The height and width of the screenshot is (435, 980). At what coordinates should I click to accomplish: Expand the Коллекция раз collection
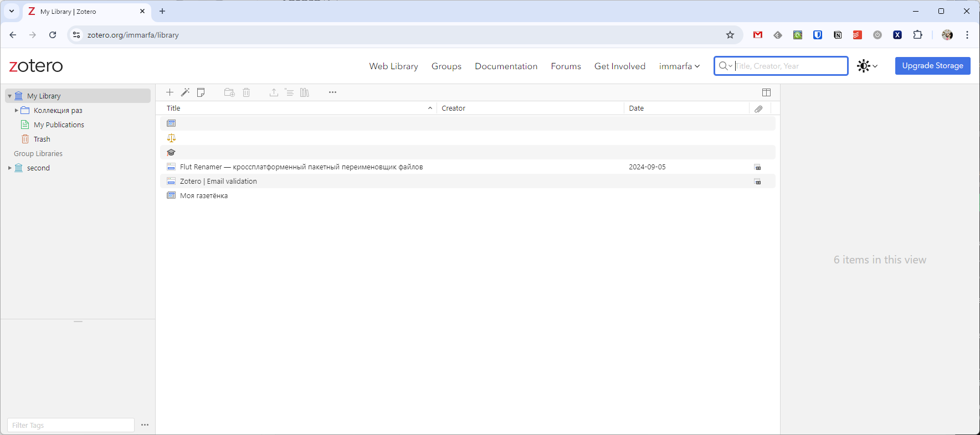pyautogui.click(x=16, y=110)
